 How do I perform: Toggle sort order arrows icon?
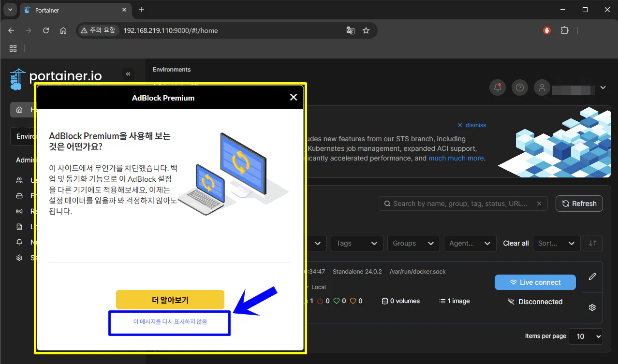pos(593,243)
